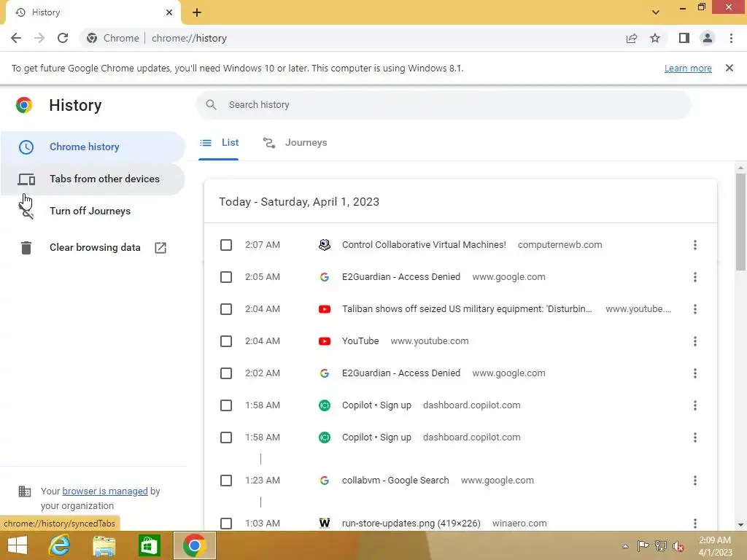Open the Learn more link

(x=688, y=68)
